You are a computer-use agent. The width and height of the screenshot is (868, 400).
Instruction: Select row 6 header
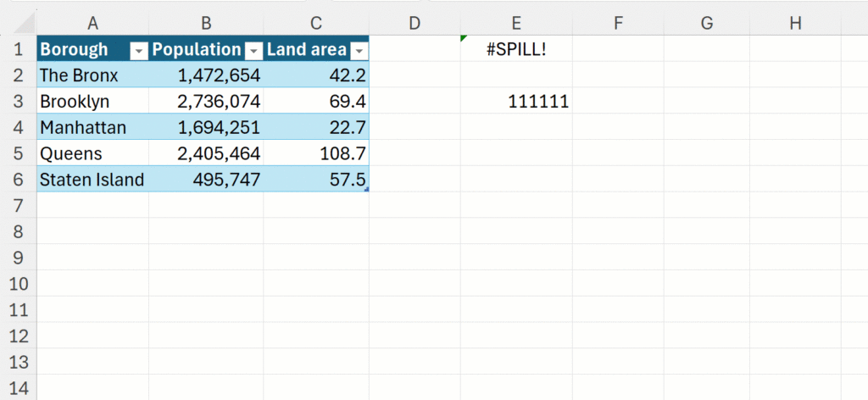pyautogui.click(x=19, y=179)
